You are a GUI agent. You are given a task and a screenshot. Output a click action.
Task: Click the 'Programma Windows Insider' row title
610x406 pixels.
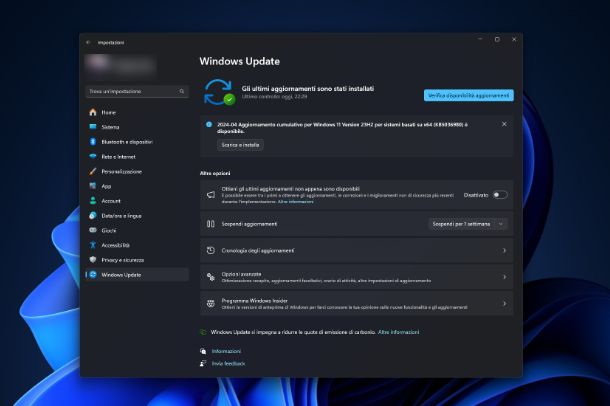tap(254, 301)
